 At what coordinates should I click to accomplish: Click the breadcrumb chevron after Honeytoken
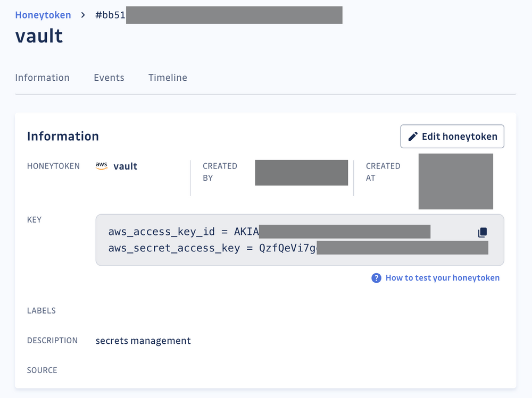tap(82, 15)
